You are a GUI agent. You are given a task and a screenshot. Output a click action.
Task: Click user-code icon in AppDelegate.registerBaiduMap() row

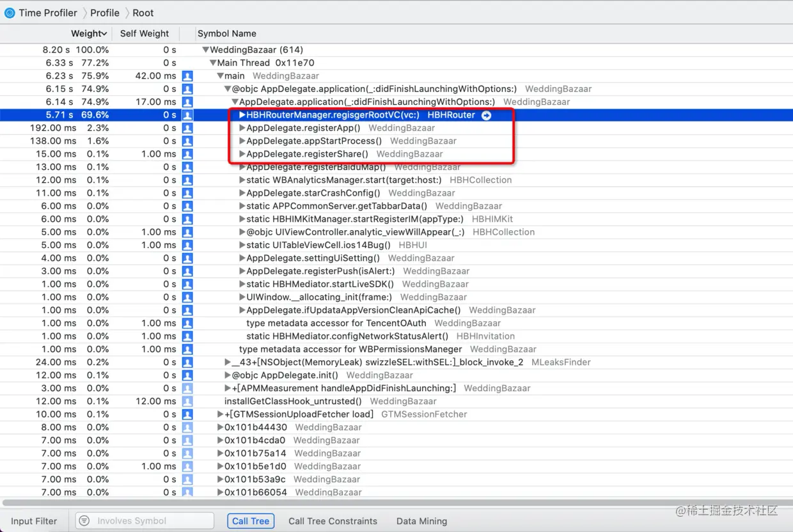(x=187, y=167)
